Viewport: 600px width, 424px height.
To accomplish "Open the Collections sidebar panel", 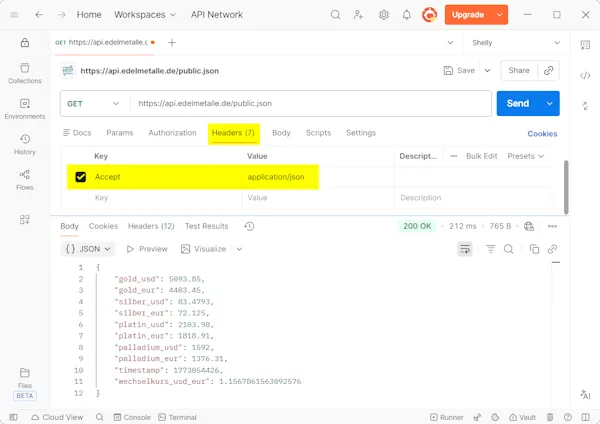I will coord(24,72).
